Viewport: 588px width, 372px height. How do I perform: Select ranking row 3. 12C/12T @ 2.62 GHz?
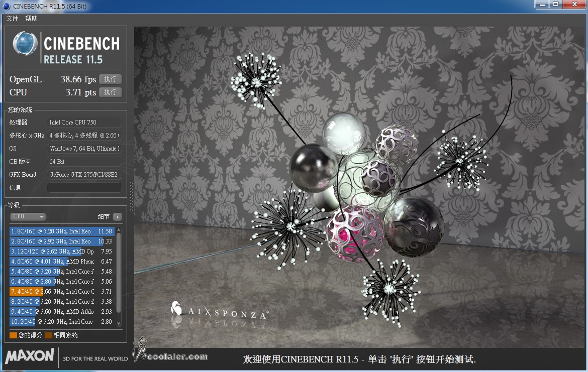click(62, 252)
